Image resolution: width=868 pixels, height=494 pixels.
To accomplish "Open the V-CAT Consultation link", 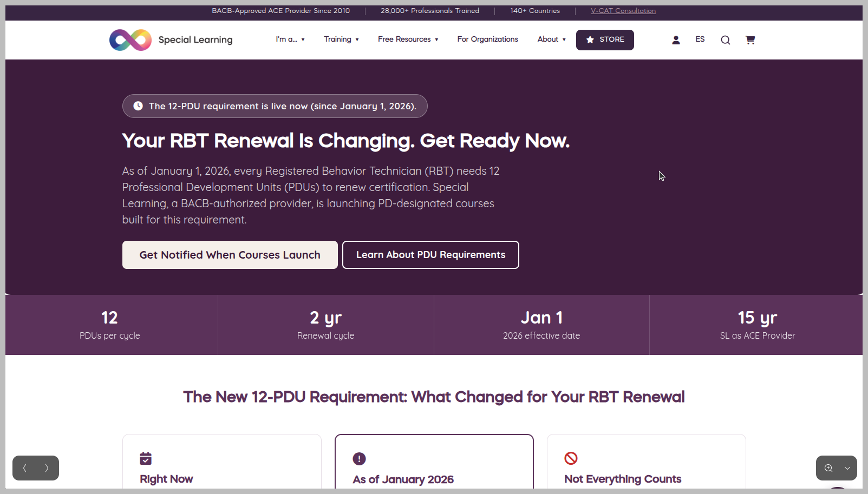I will tap(623, 11).
